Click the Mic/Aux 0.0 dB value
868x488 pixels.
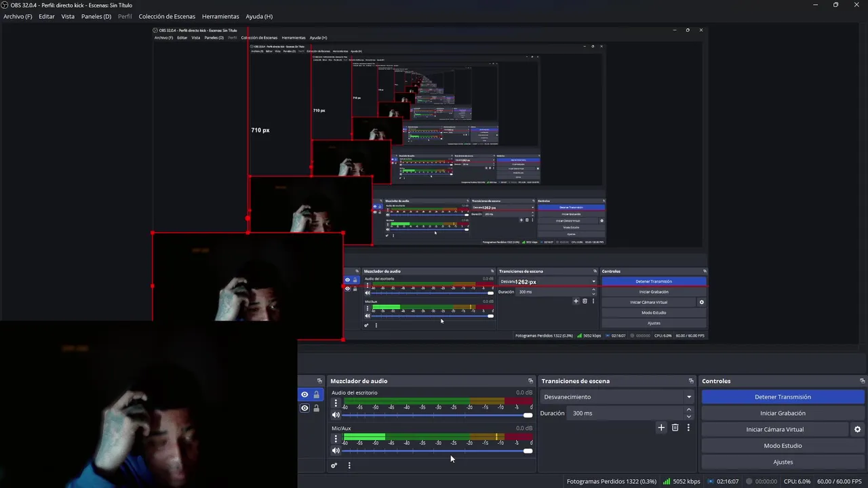tap(524, 428)
